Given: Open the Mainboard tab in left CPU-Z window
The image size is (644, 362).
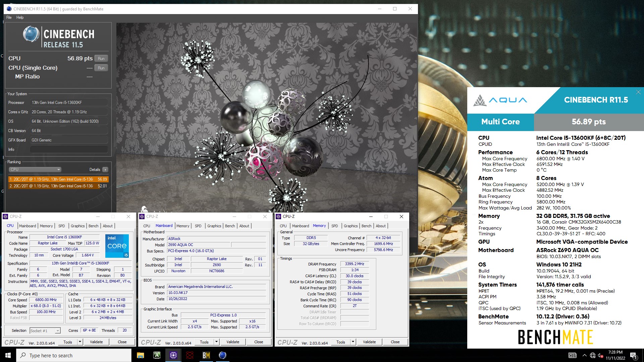Looking at the screenshot, I should 28,226.
